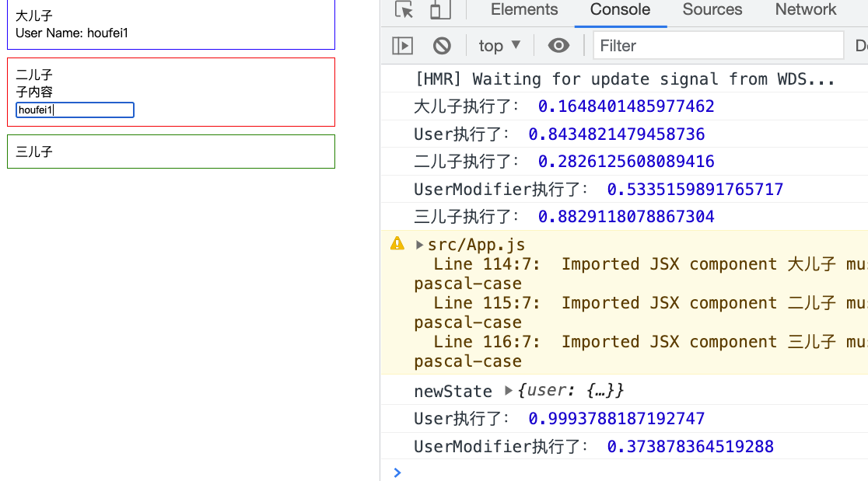Focus the console Filter input
This screenshot has width=868, height=481.
[718, 46]
